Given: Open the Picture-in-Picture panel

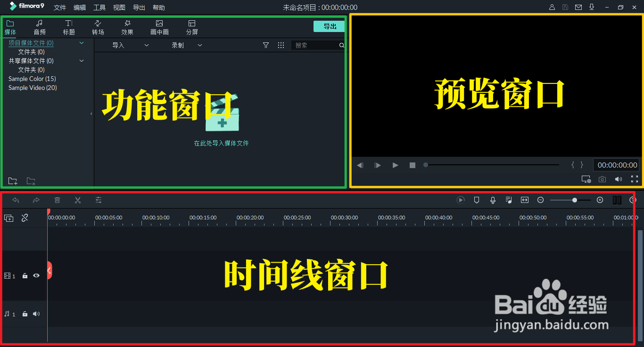Looking at the screenshot, I should click(x=159, y=27).
